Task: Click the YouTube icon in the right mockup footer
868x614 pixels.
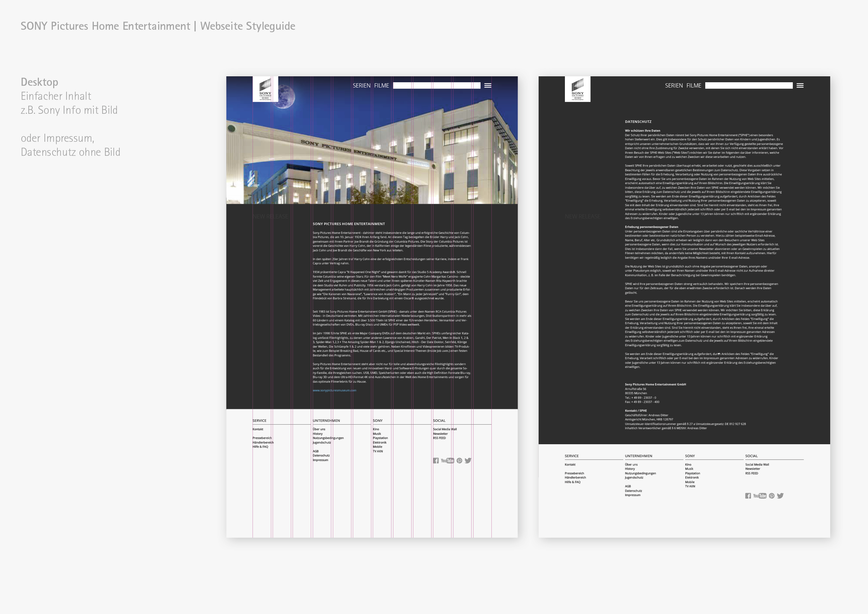Action: (x=760, y=496)
